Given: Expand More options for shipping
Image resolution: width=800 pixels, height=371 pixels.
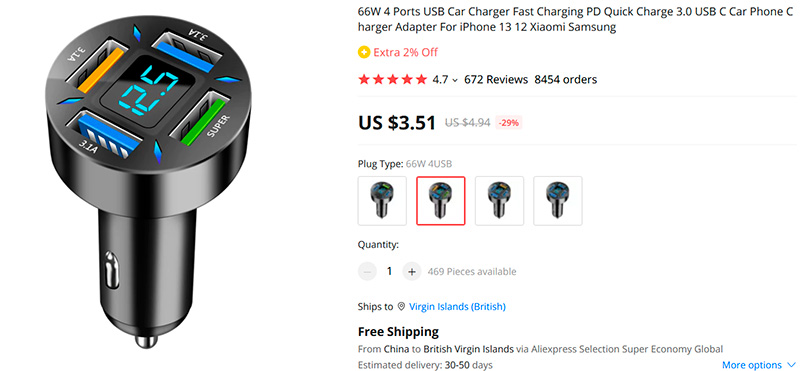Looking at the screenshot, I should (757, 365).
